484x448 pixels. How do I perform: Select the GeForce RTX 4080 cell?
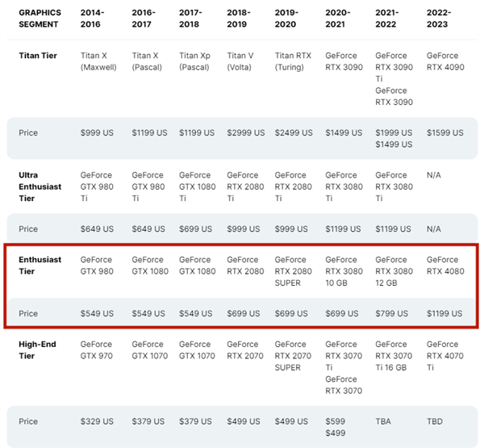(445, 266)
